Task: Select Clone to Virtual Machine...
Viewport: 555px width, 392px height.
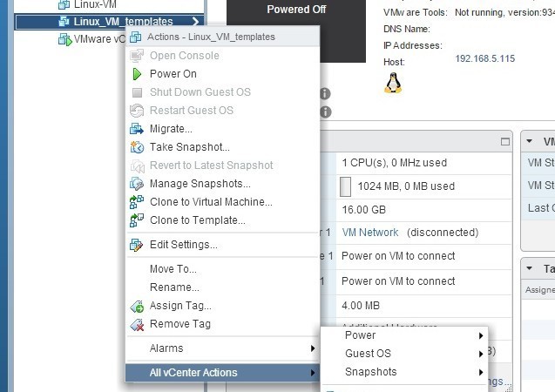Action: tap(223, 202)
